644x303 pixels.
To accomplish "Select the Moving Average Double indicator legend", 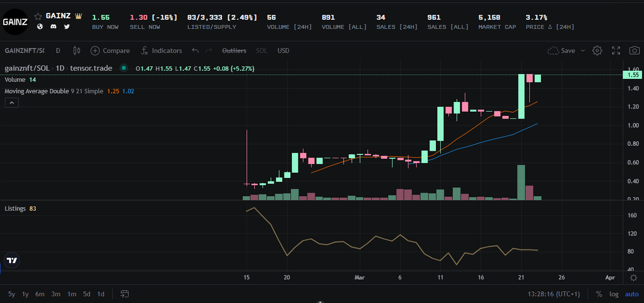I will (x=69, y=91).
